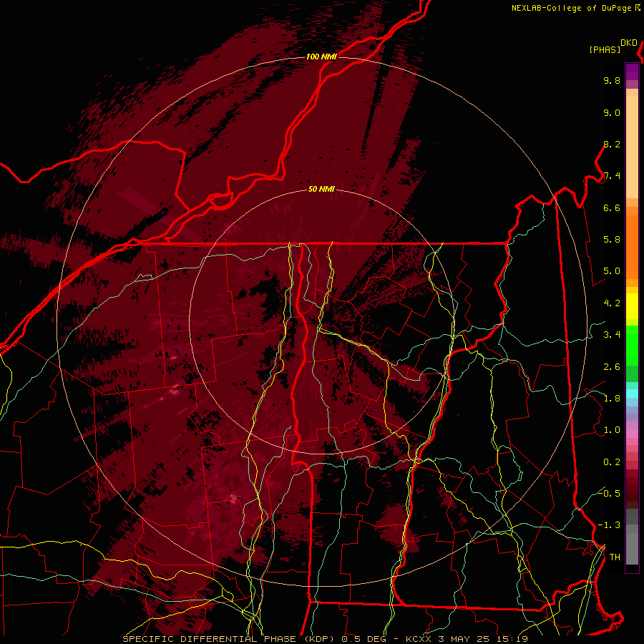Click the [PHAS] legend heading
644x644 pixels.
click(x=605, y=49)
